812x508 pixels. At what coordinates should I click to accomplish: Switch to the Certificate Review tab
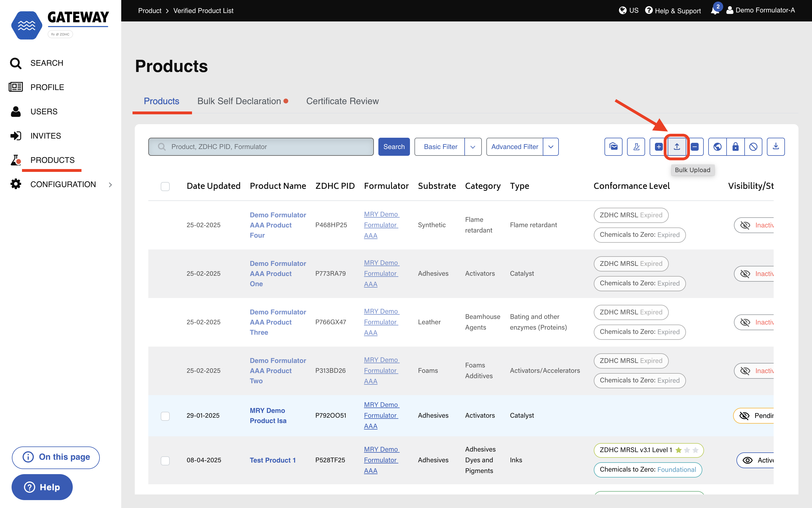(342, 101)
